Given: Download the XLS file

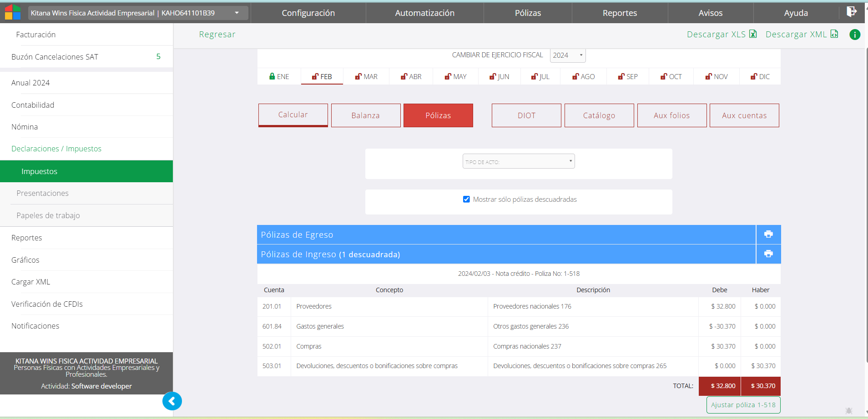Looking at the screenshot, I should [x=722, y=35].
